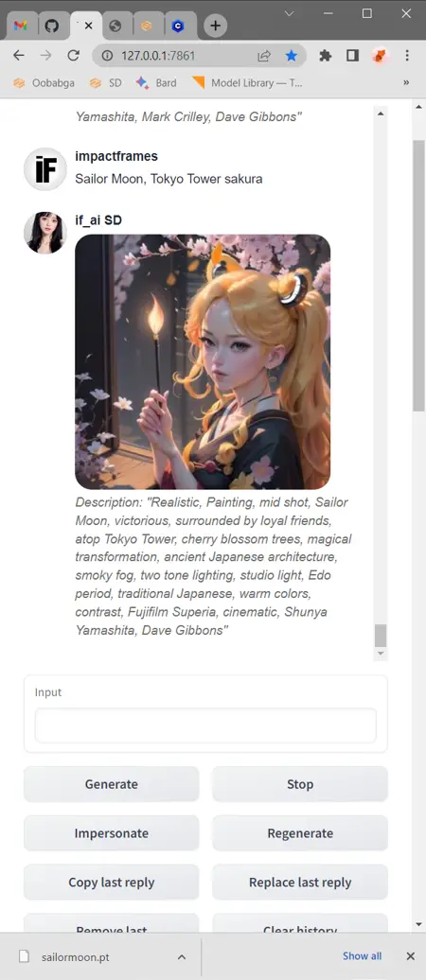Expand hidden bookmarks chevron
Image resolution: width=426 pixels, height=980 pixels.
(x=406, y=82)
